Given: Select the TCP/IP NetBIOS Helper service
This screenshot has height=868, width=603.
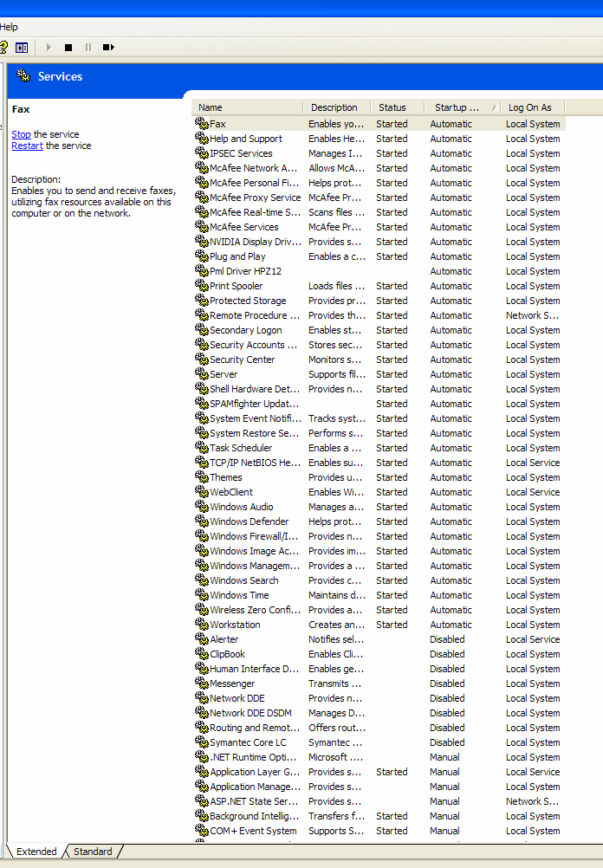Looking at the screenshot, I should 379,463.
